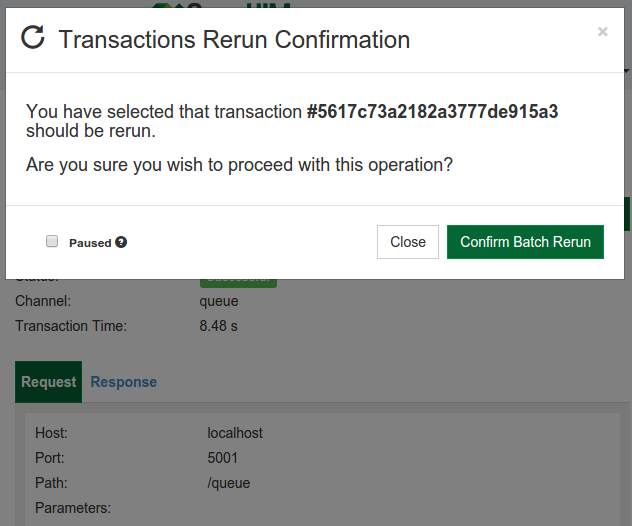
Task: Click the Transactions Rerun Confirmation title
Action: pos(234,40)
